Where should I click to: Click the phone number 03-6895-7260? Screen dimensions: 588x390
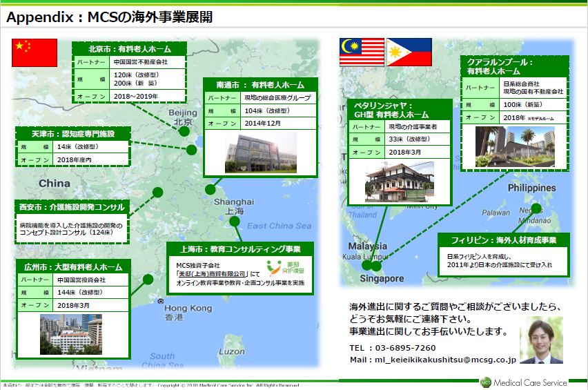pos(405,348)
